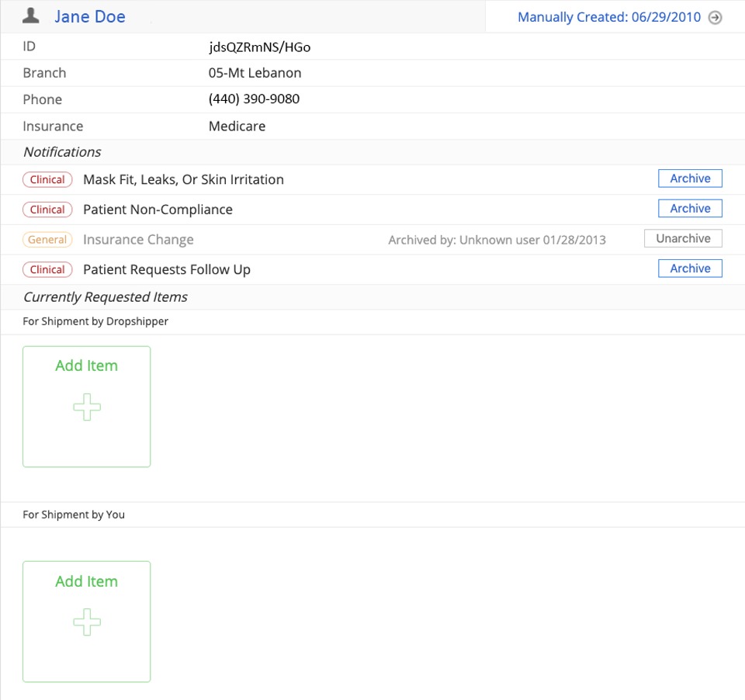Archive the Patient Non-Compliance notification
The image size is (745, 700).
click(690, 209)
